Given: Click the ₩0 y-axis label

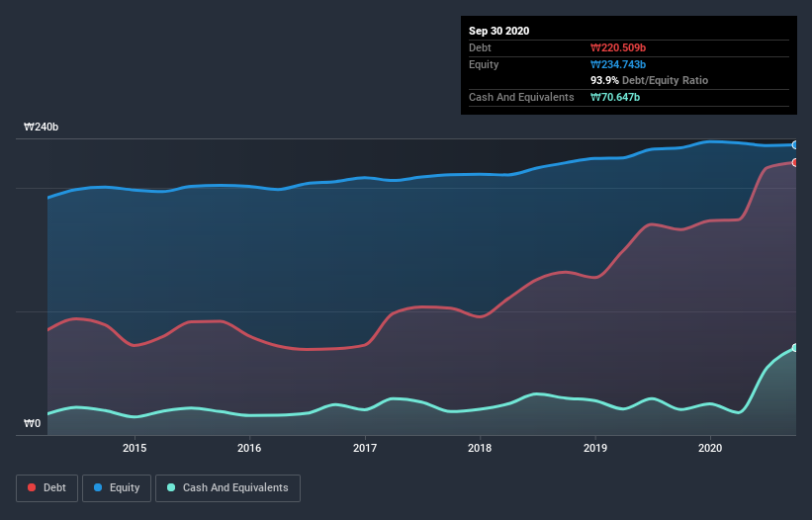Looking at the screenshot, I should pos(32,423).
